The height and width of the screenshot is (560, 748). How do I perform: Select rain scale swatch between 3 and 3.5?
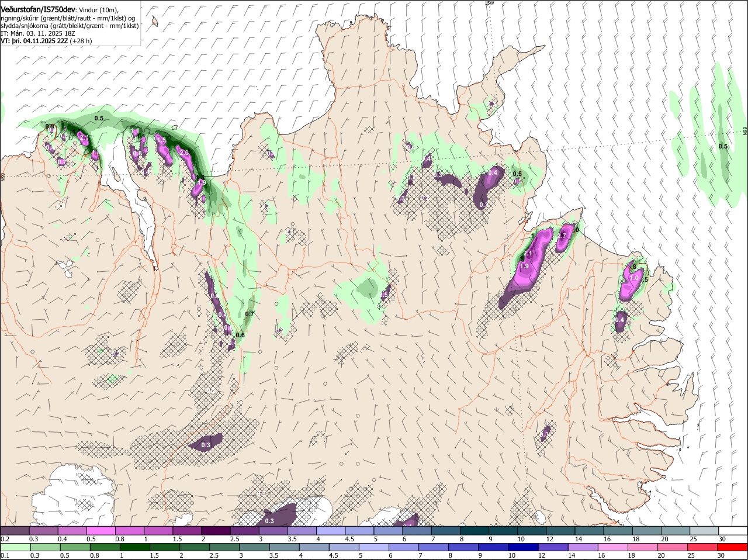[x=255, y=547]
